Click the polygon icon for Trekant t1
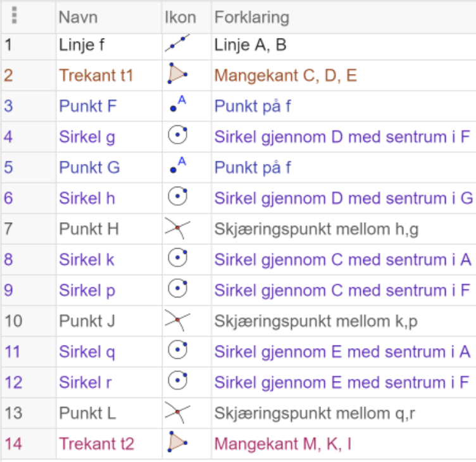The image size is (476, 462). coord(177,75)
